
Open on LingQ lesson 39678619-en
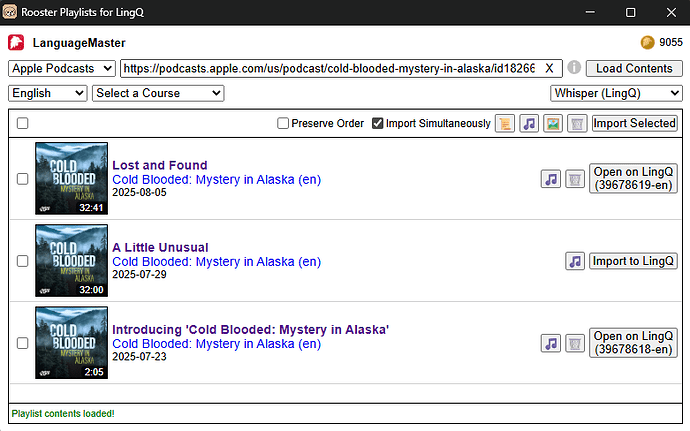(633, 178)
